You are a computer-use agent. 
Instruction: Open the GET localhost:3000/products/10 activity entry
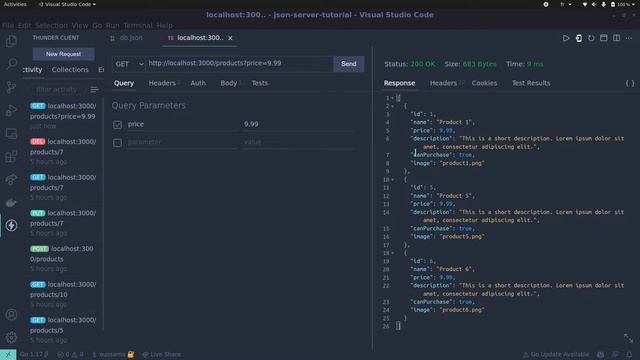click(63, 294)
